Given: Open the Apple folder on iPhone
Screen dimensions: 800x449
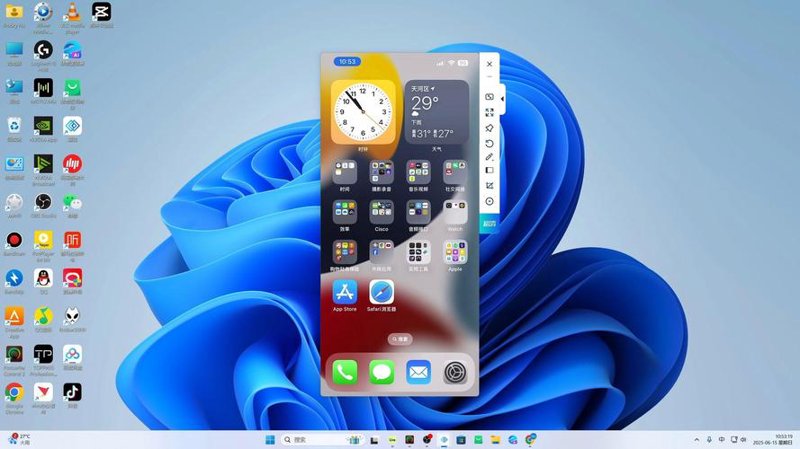Looking at the screenshot, I should pos(455,252).
